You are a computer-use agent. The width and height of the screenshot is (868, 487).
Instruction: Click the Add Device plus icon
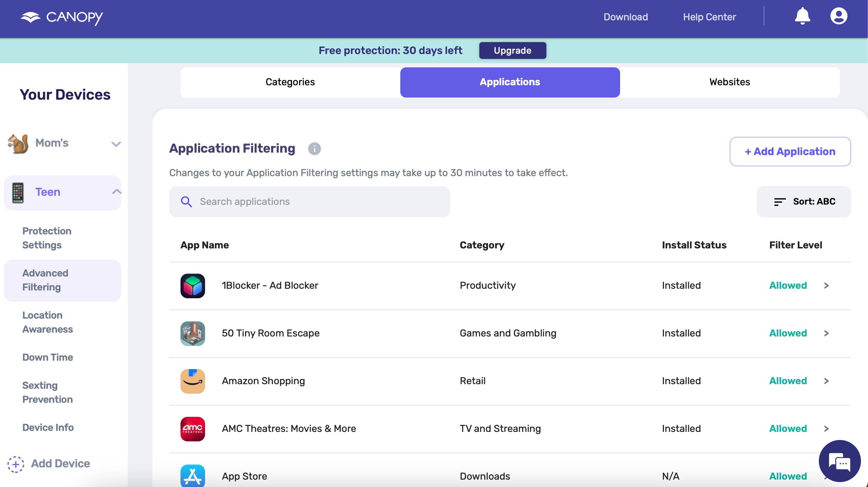16,464
